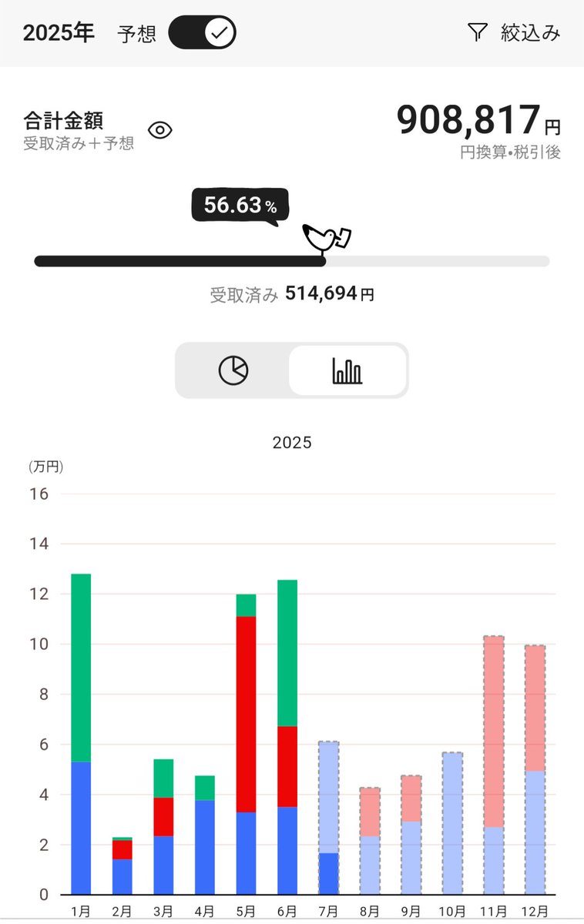Switch to pie chart view
Image resolution: width=584 pixels, height=924 pixels.
[233, 370]
